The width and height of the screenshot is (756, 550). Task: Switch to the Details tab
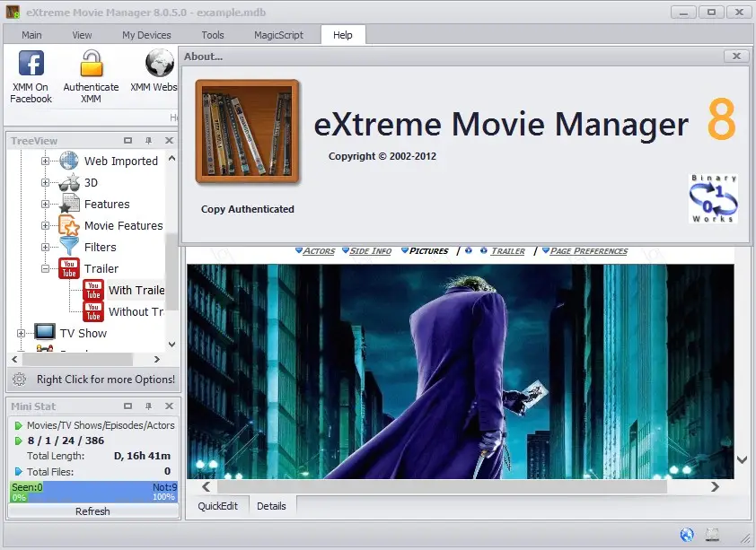point(271,506)
